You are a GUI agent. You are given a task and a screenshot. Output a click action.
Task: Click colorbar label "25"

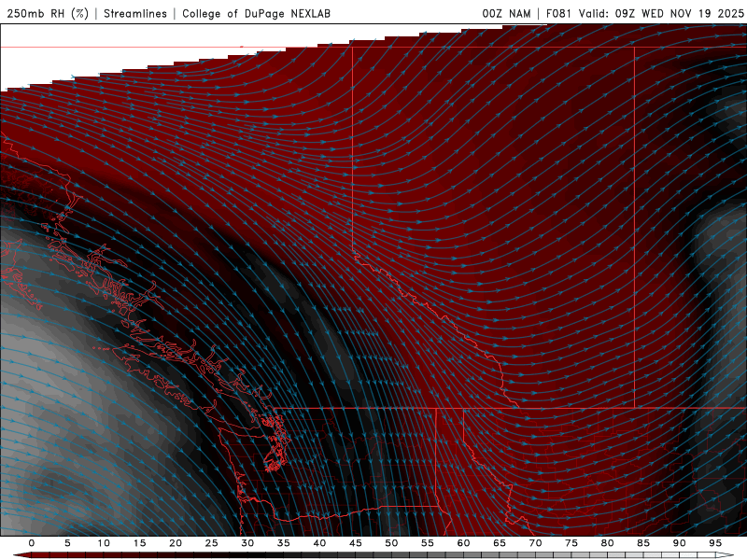pyautogui.click(x=211, y=543)
